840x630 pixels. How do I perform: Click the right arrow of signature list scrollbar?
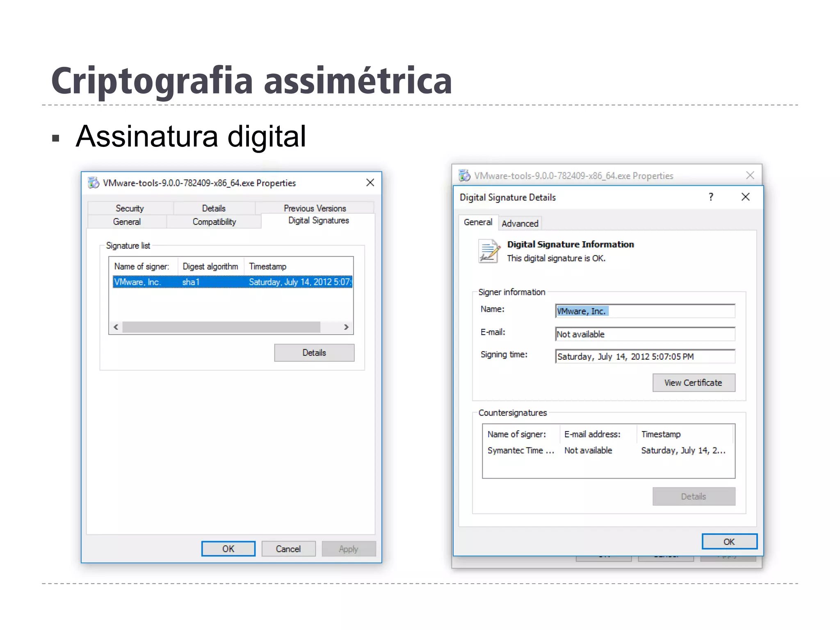(x=347, y=327)
